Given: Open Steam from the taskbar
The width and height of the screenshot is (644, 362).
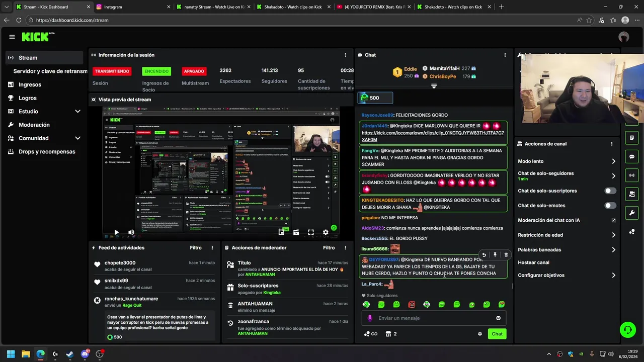Looking at the screenshot, I should coord(70,354).
